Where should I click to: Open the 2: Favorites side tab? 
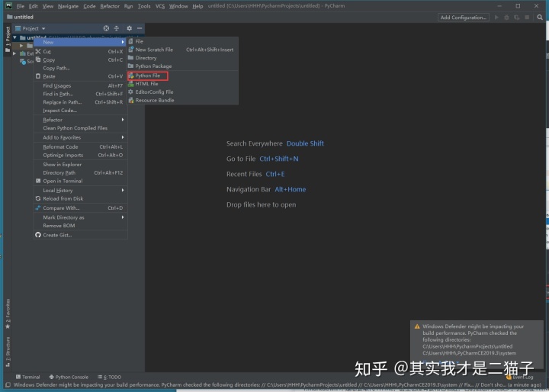pyautogui.click(x=8, y=313)
